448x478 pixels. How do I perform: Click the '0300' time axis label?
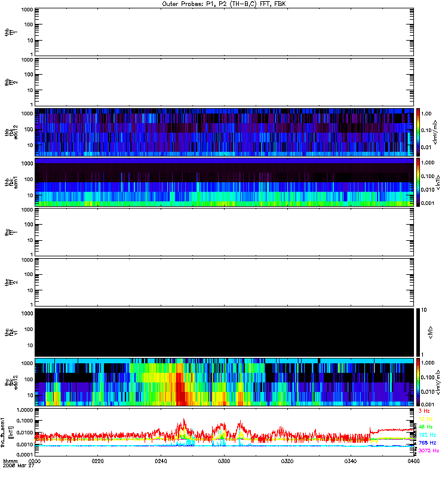click(x=224, y=461)
